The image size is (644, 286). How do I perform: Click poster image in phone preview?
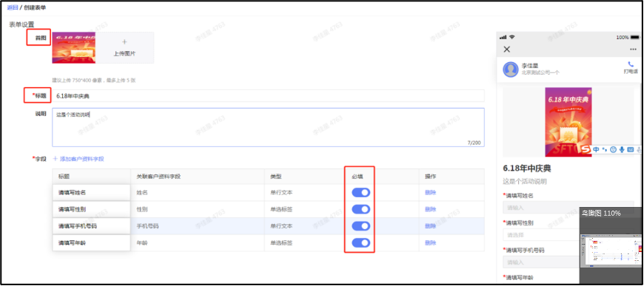pos(568,122)
